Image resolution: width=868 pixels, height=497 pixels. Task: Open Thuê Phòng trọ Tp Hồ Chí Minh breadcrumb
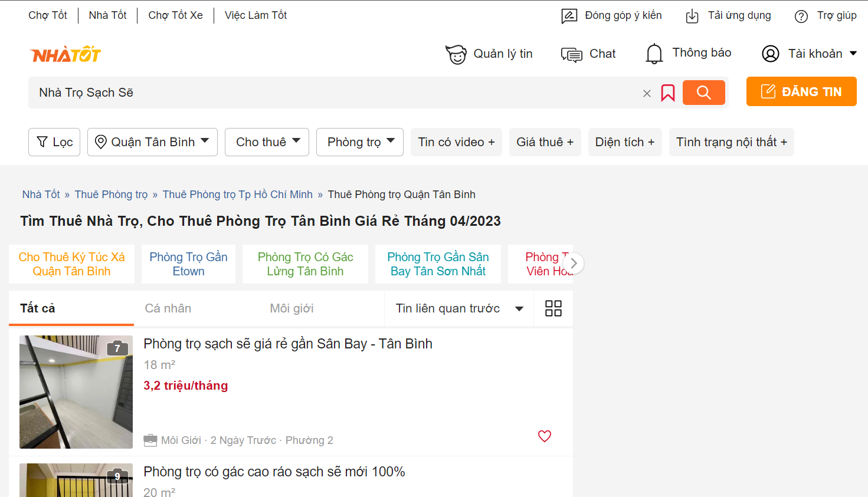(237, 195)
